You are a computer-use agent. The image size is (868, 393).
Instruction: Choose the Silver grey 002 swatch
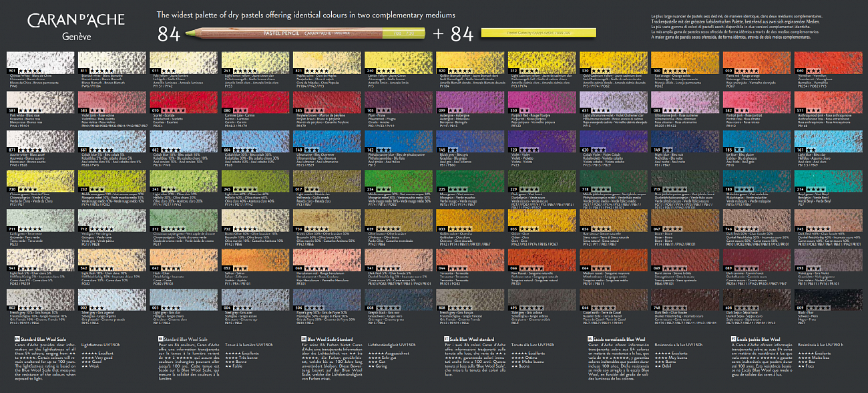click(x=113, y=299)
